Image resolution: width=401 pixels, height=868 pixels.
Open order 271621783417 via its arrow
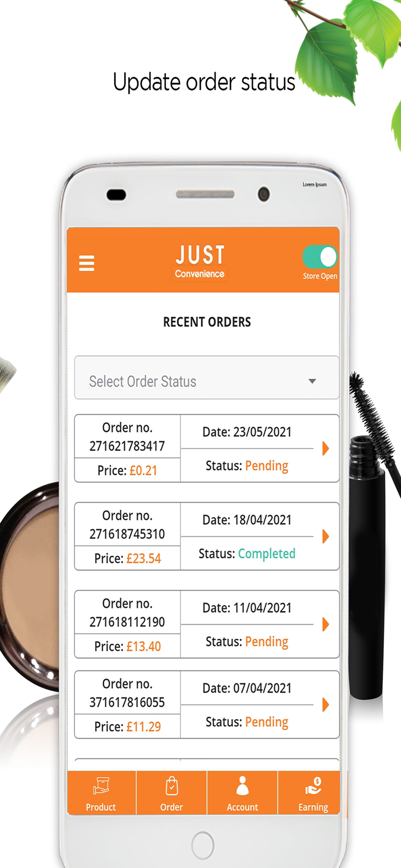325,448
